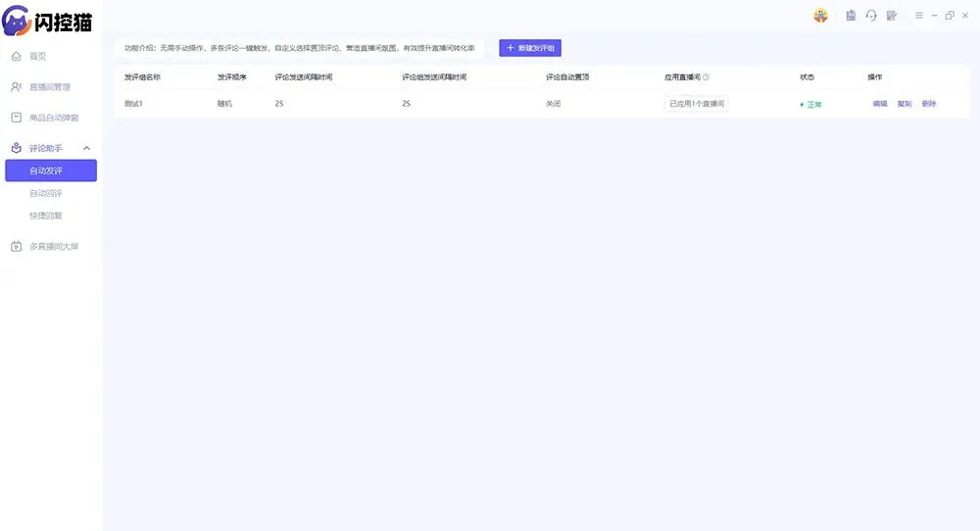Click the 随机 order cell

click(224, 104)
